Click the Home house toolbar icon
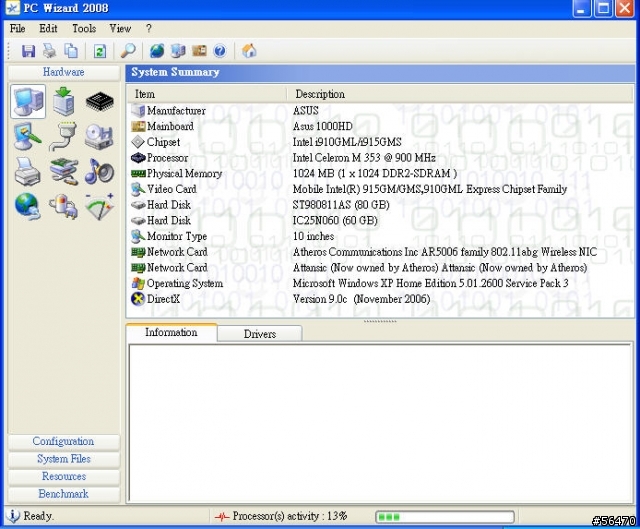 (x=249, y=51)
